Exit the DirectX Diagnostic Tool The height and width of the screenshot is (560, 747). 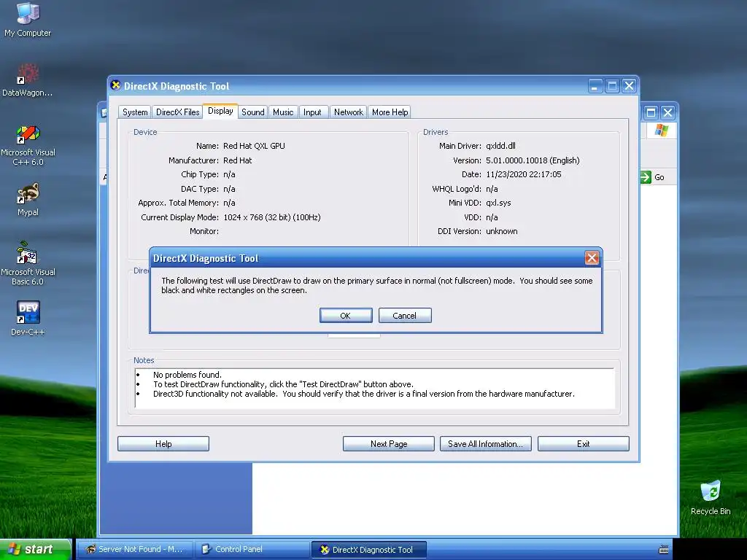pyautogui.click(x=583, y=444)
